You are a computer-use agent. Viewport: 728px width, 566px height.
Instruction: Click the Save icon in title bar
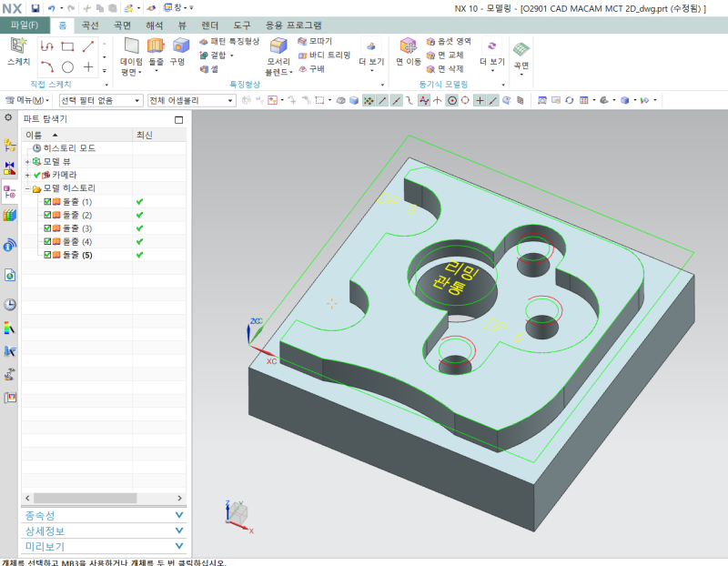pyautogui.click(x=35, y=7)
